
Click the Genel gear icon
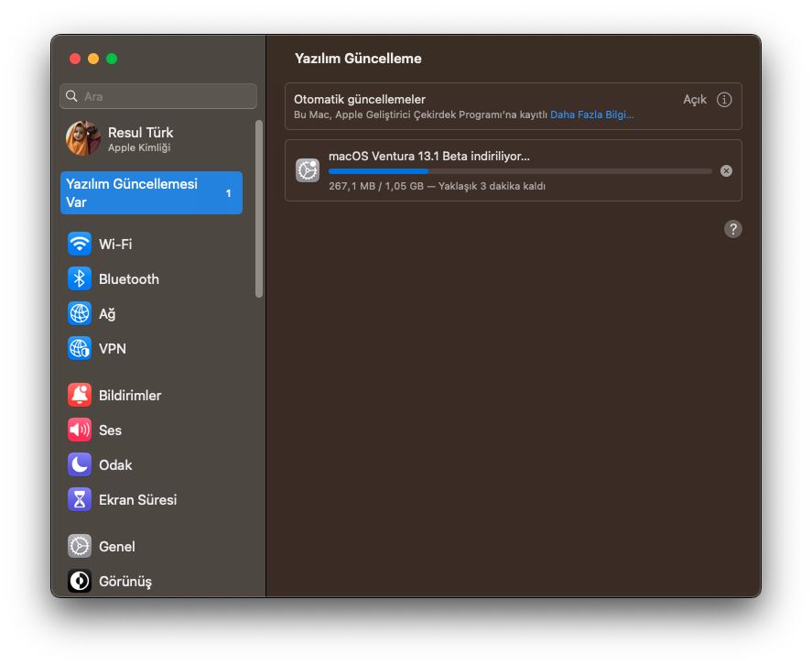(x=80, y=546)
